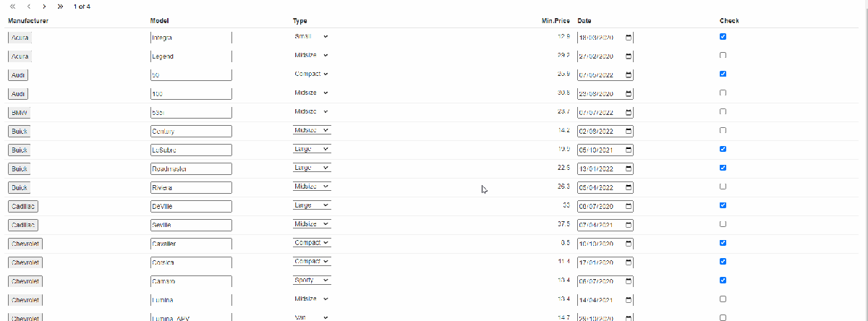Click the Manufacturer column header
868x321 pixels.
pos(28,20)
